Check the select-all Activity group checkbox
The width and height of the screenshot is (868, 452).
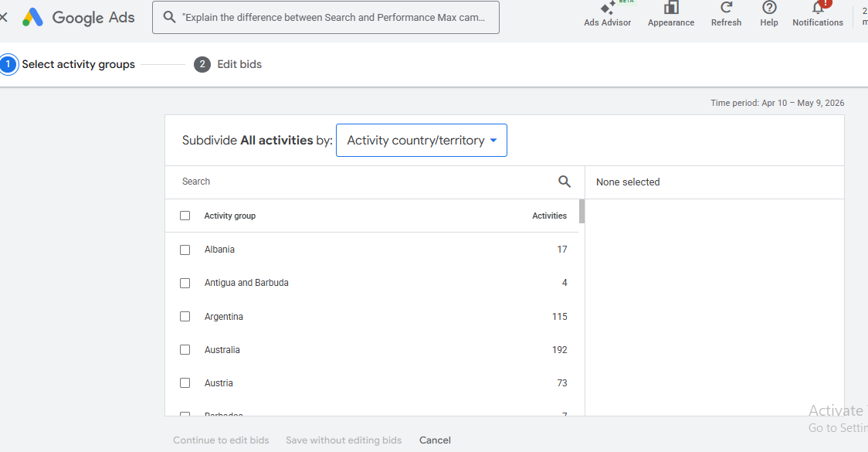pos(185,216)
